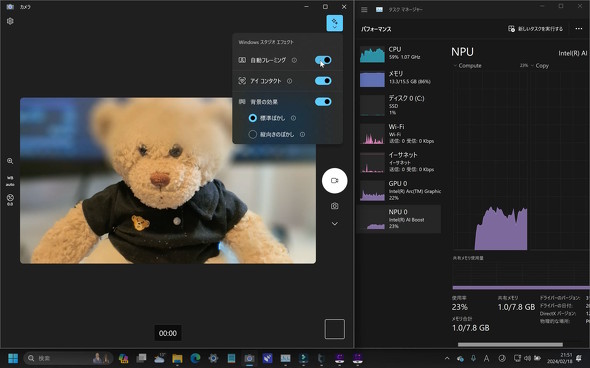
Task: Click the Windows Studio Effects button
Action: pyautogui.click(x=335, y=23)
